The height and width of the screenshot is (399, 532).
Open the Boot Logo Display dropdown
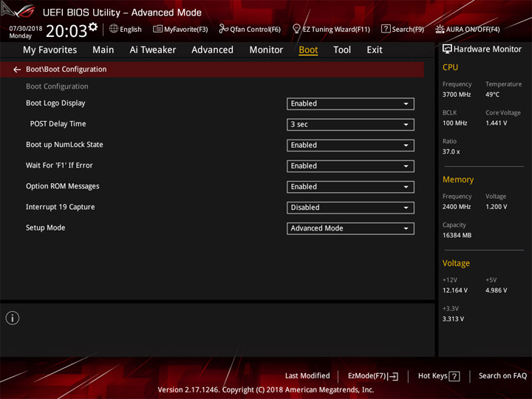pos(350,104)
